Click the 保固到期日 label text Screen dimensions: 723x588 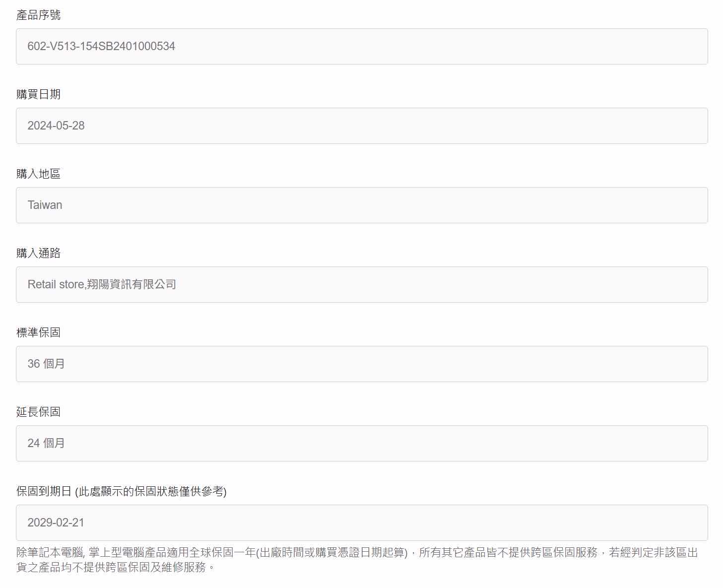(44, 491)
